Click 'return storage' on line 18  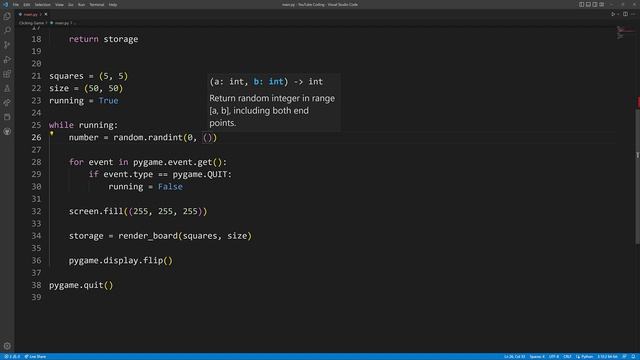pyautogui.click(x=103, y=39)
